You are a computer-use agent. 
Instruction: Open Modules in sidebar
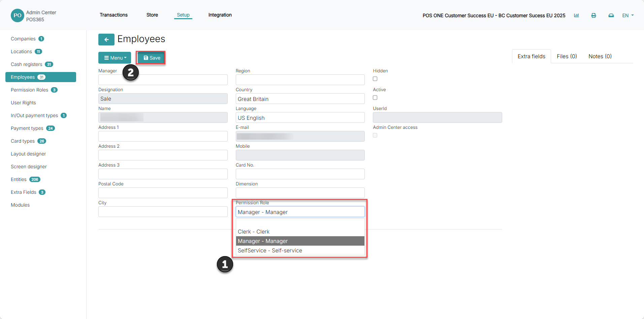[20, 205]
